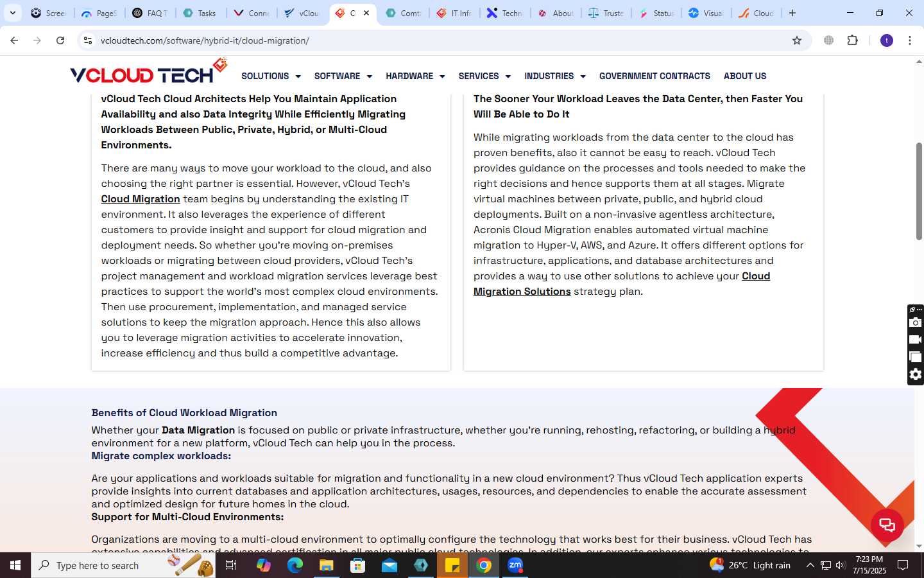Switch to the About browser tab
The width and height of the screenshot is (924, 578).
tap(556, 13)
